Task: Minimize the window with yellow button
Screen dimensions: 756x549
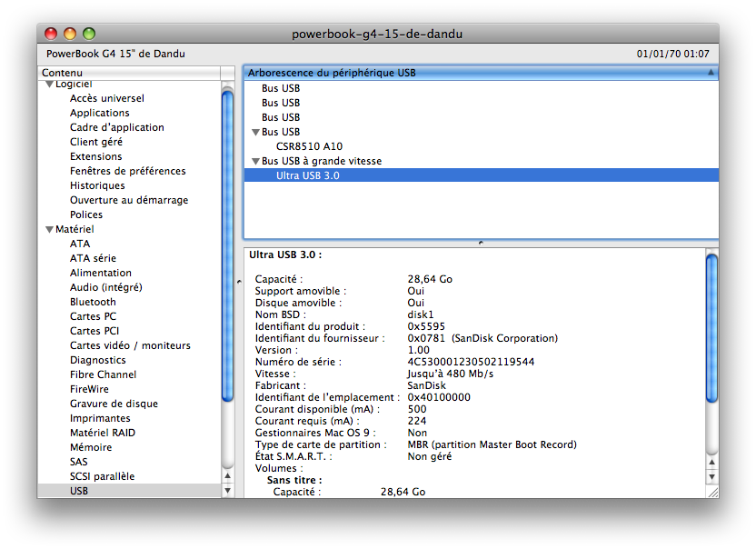Action: click(70, 34)
